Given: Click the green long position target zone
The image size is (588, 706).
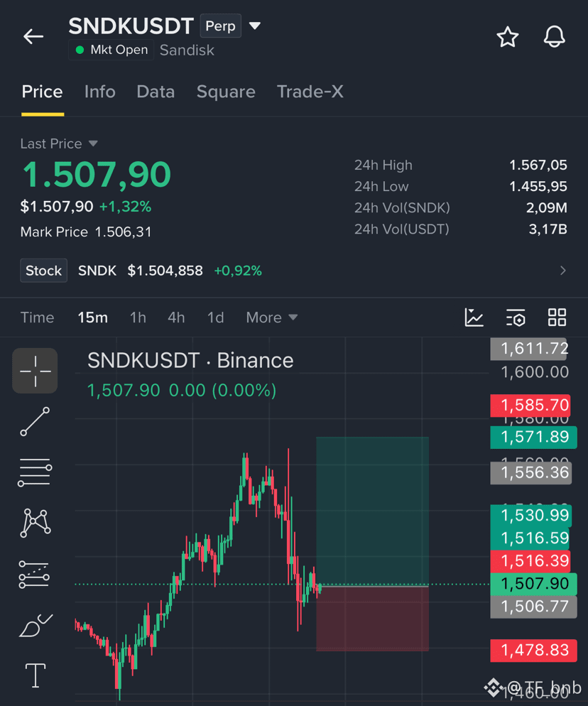Looking at the screenshot, I should pos(372,510).
